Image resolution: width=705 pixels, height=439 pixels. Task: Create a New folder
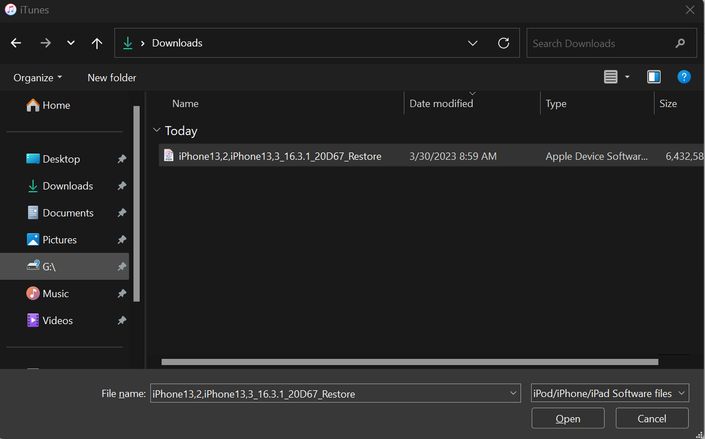pos(112,78)
